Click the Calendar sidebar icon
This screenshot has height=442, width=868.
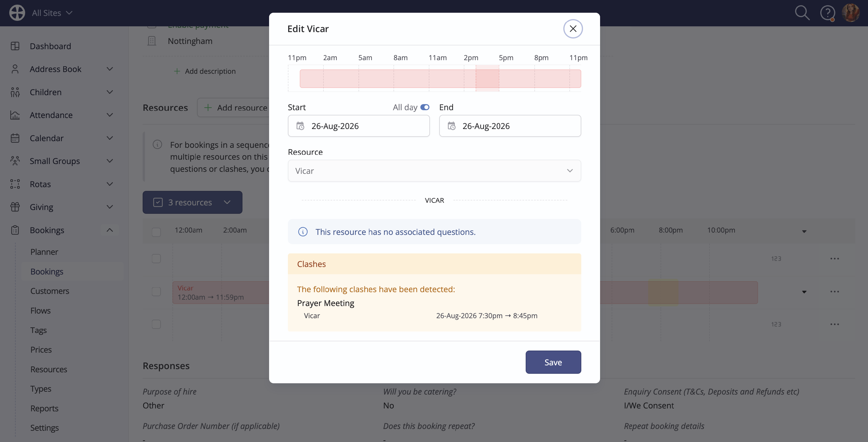pos(15,138)
